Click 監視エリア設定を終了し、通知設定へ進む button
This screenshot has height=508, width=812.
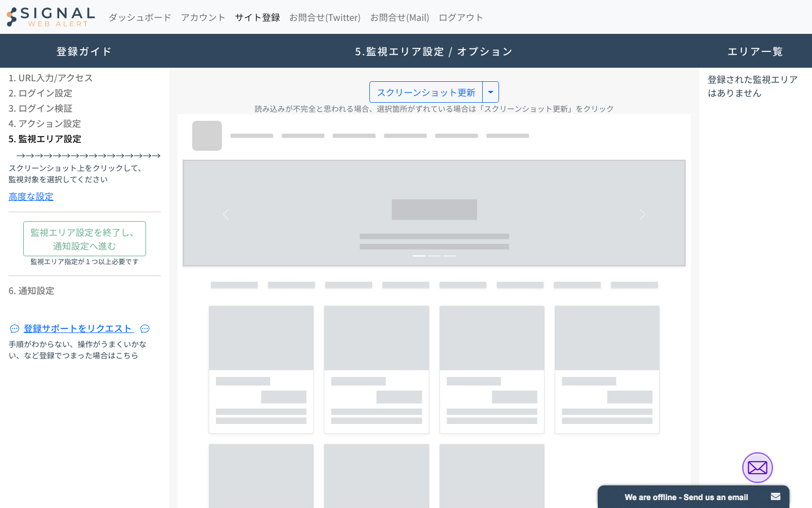pyautogui.click(x=85, y=239)
